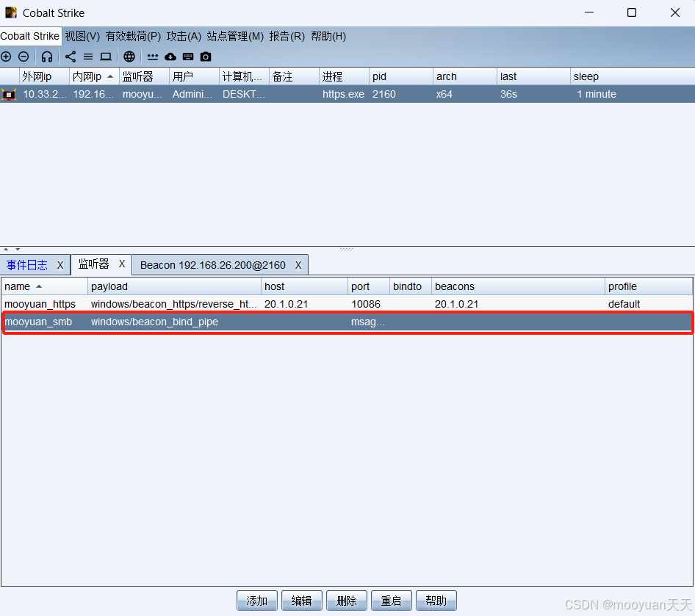695x616 pixels.
Task: Select the mooyuan_https listener row
Action: (347, 304)
